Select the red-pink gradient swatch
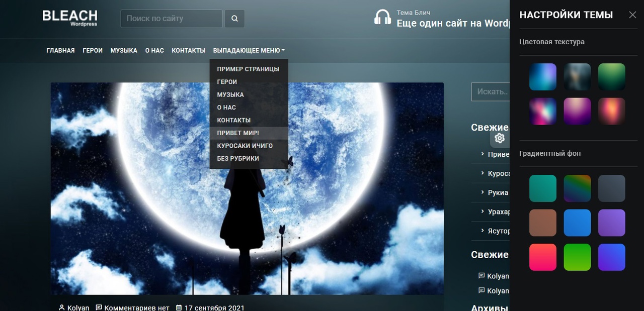Viewport: 644px width, 311px height. click(543, 257)
